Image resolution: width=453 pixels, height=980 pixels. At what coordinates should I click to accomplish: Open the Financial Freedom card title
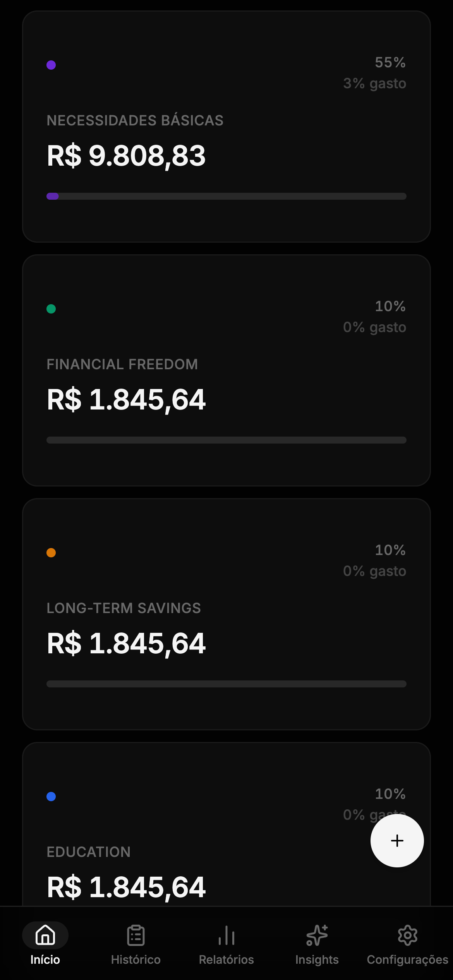point(122,364)
